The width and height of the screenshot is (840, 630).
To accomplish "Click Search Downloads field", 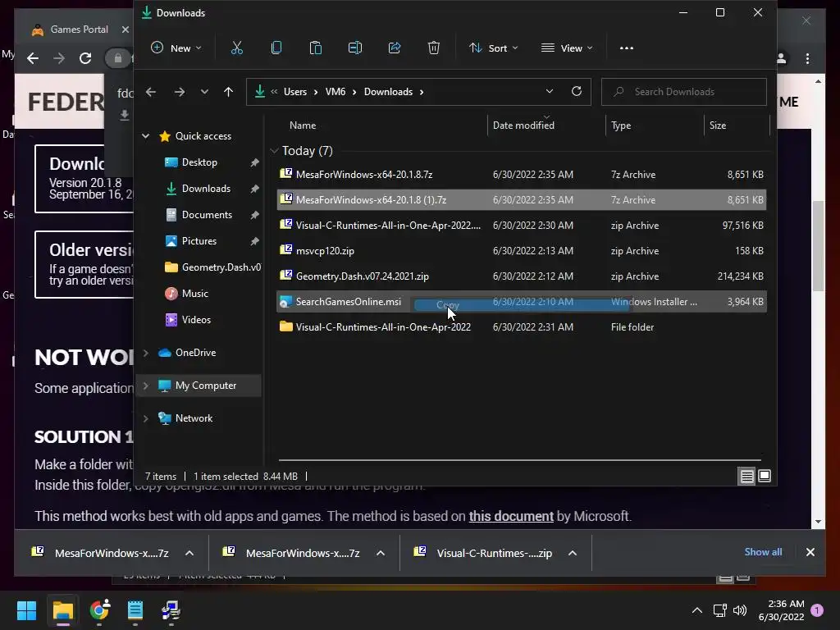I will coord(684,92).
